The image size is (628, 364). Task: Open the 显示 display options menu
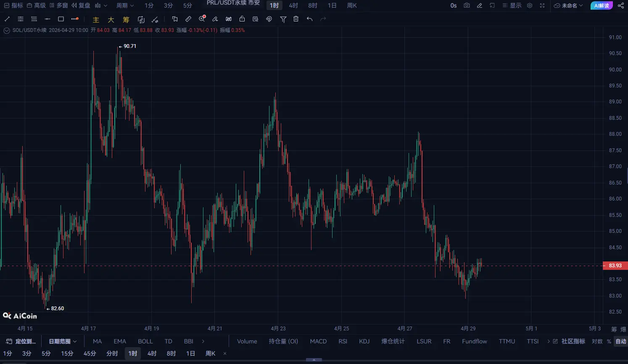(512, 5)
